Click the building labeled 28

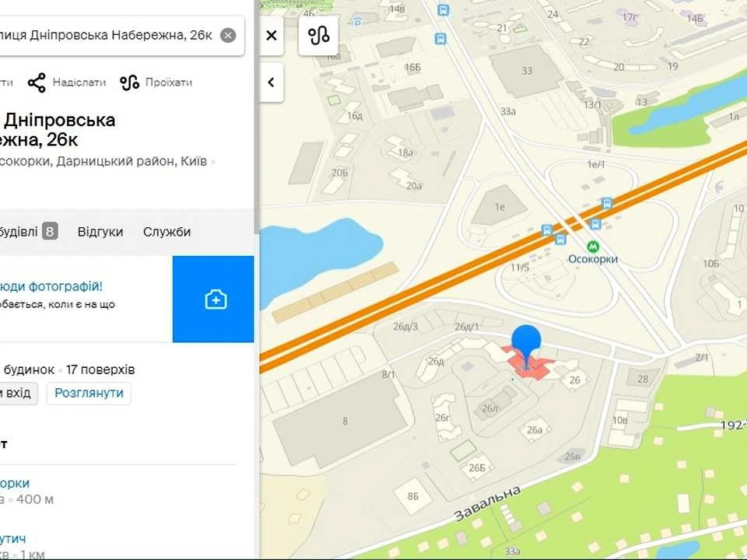pyautogui.click(x=643, y=379)
